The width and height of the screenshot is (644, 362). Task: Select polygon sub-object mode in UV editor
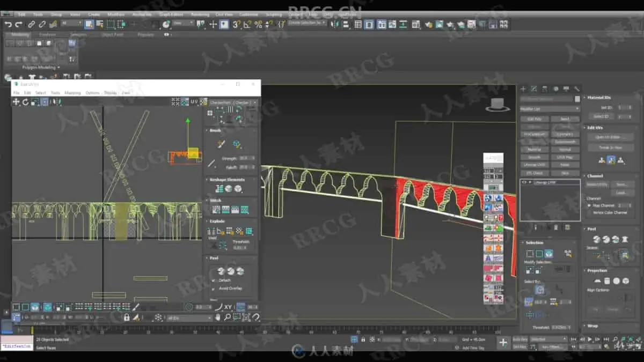point(35,307)
